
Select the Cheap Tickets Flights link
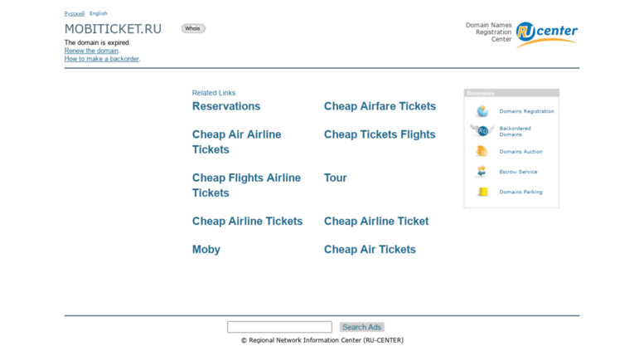tap(380, 134)
